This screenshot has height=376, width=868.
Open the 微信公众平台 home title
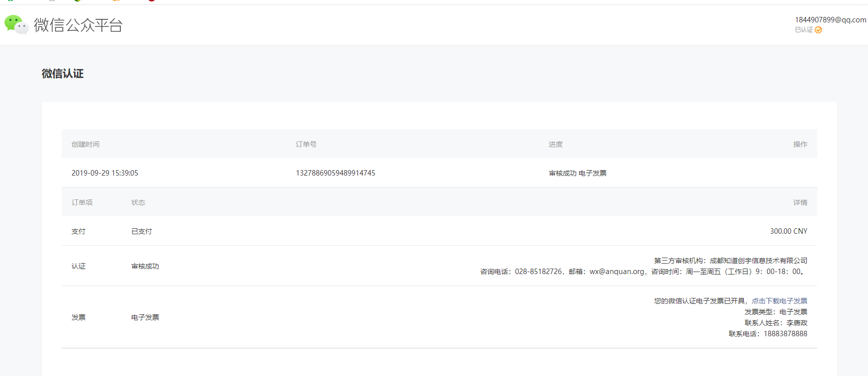click(78, 25)
